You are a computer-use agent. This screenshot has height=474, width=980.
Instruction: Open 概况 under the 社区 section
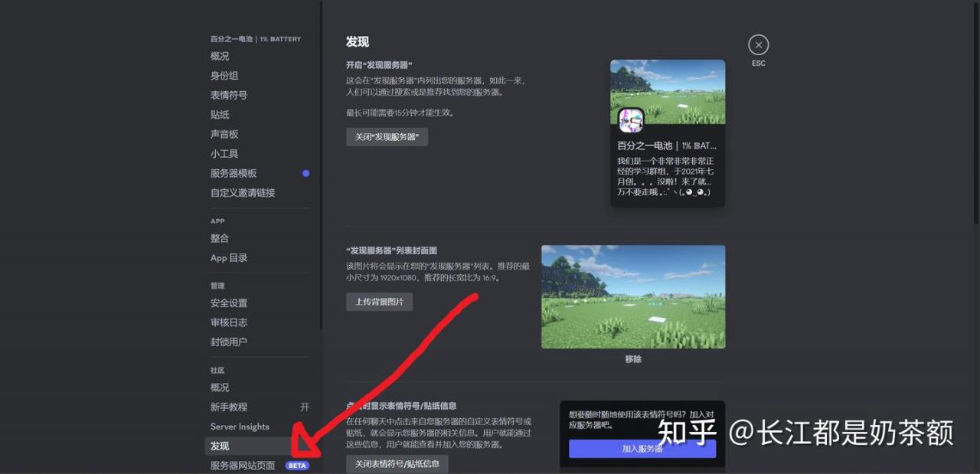coord(220,387)
